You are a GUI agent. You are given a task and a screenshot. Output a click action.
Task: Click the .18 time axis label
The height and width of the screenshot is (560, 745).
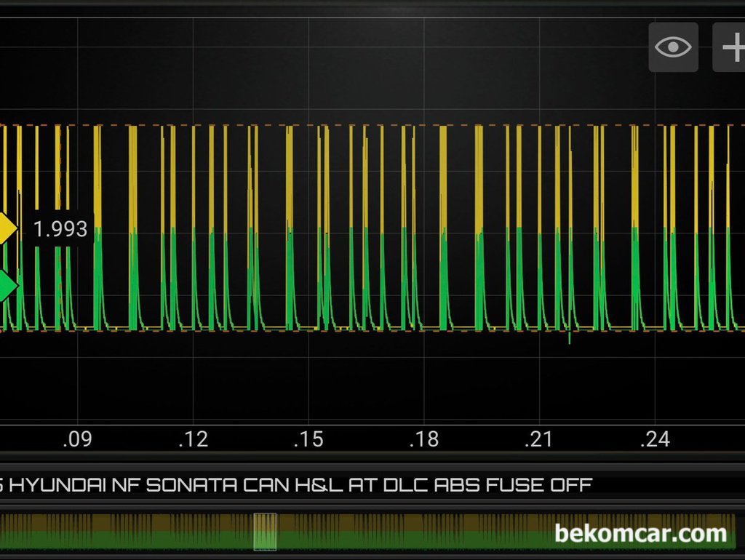pos(424,439)
